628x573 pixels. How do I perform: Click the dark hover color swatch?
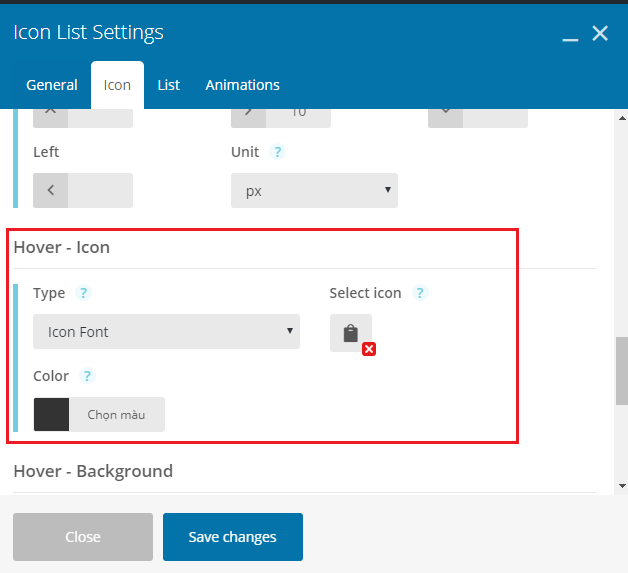pyautogui.click(x=51, y=414)
